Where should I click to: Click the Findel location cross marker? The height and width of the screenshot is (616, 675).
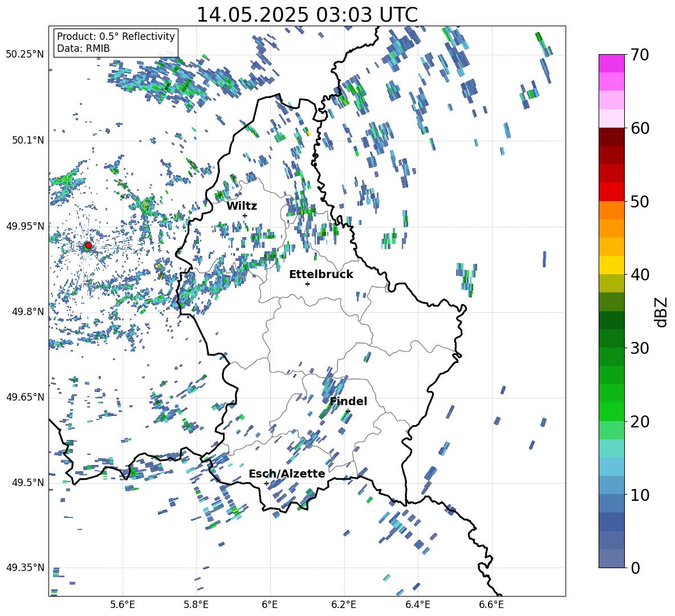click(x=348, y=411)
